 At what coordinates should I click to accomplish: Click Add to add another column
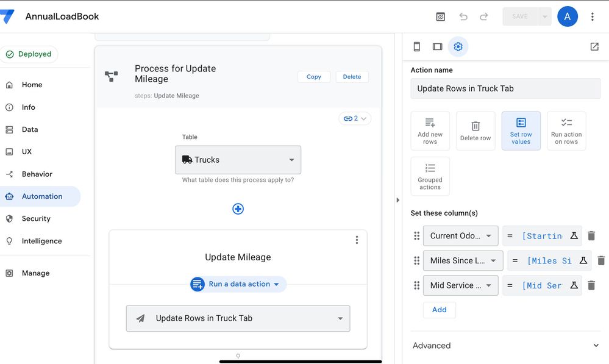pos(440,310)
